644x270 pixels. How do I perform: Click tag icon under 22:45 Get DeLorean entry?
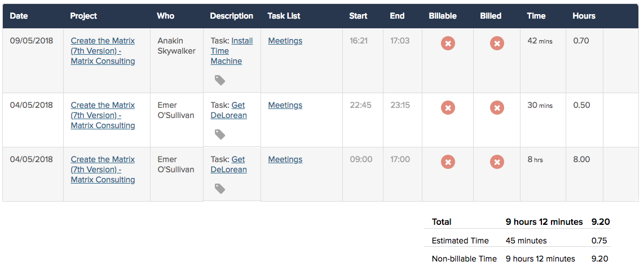tap(220, 134)
